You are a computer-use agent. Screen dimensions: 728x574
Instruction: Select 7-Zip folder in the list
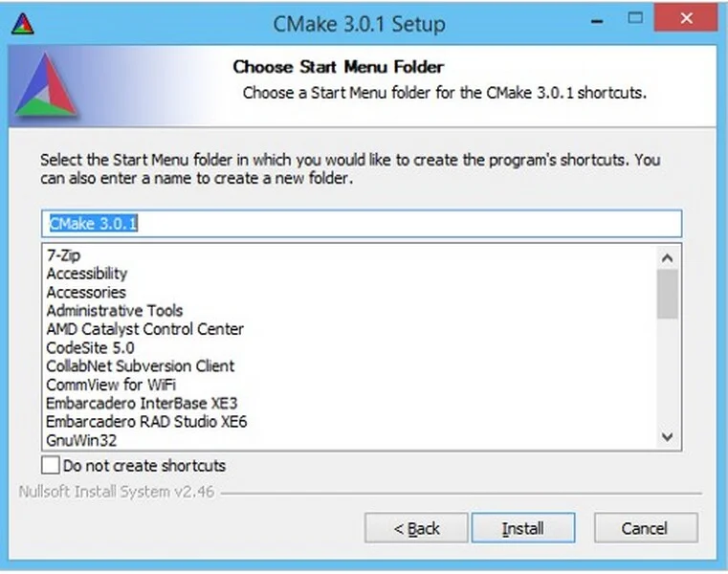pos(63,255)
